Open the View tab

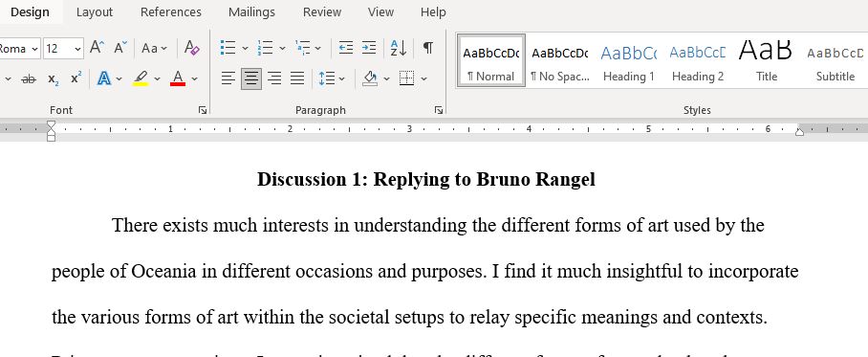[x=380, y=11]
